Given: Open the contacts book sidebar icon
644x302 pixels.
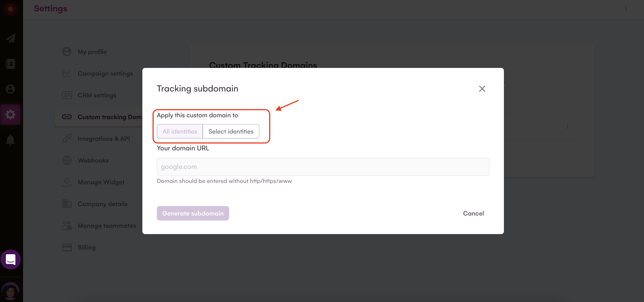Looking at the screenshot, I should (10, 64).
